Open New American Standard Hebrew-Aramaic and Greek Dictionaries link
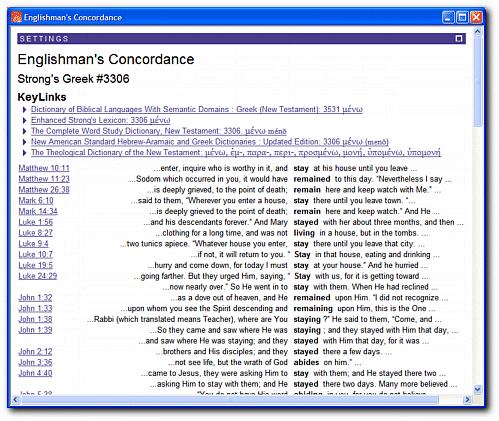Screen dimensions: 499x421 [x=210, y=142]
